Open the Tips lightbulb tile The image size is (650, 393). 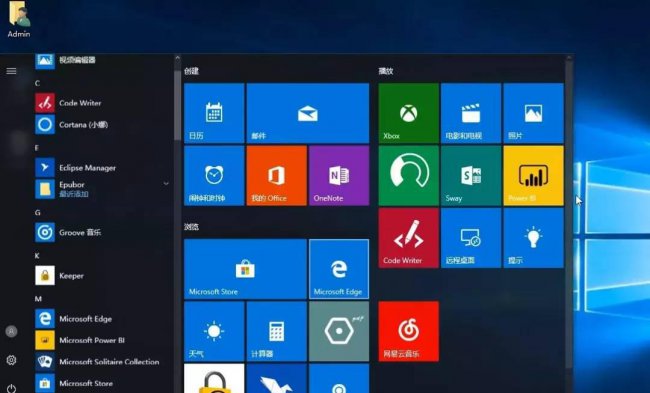534,238
